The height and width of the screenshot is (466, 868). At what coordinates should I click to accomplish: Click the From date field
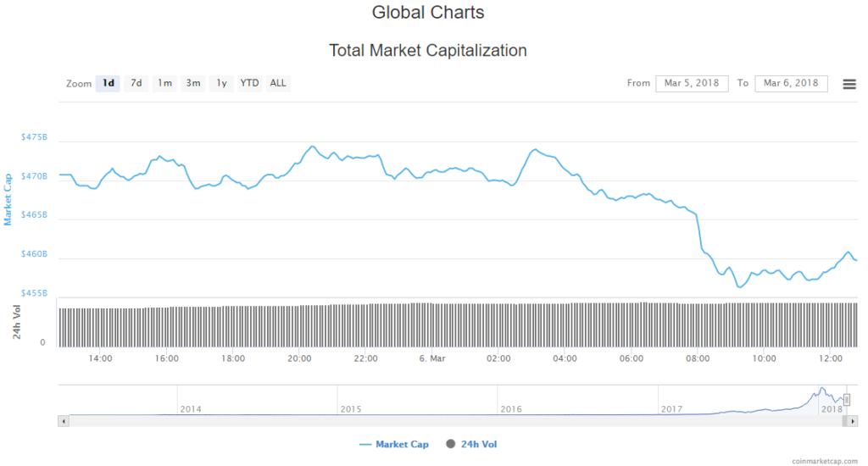pyautogui.click(x=692, y=83)
